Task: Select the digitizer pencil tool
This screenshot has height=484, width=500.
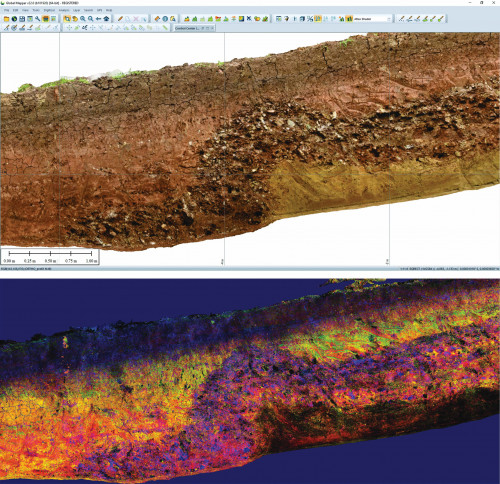Action: (x=120, y=19)
